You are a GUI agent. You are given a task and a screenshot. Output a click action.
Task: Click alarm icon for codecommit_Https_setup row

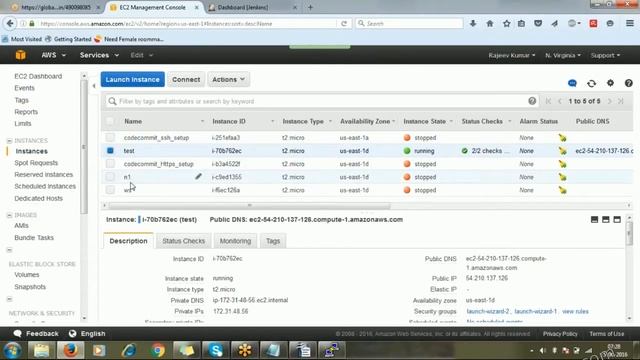coord(562,164)
